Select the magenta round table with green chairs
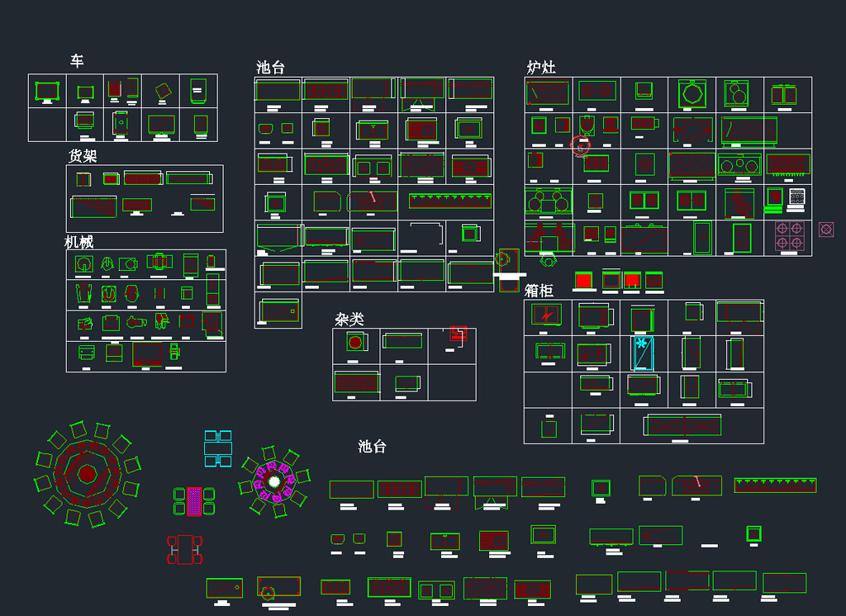 point(274,481)
